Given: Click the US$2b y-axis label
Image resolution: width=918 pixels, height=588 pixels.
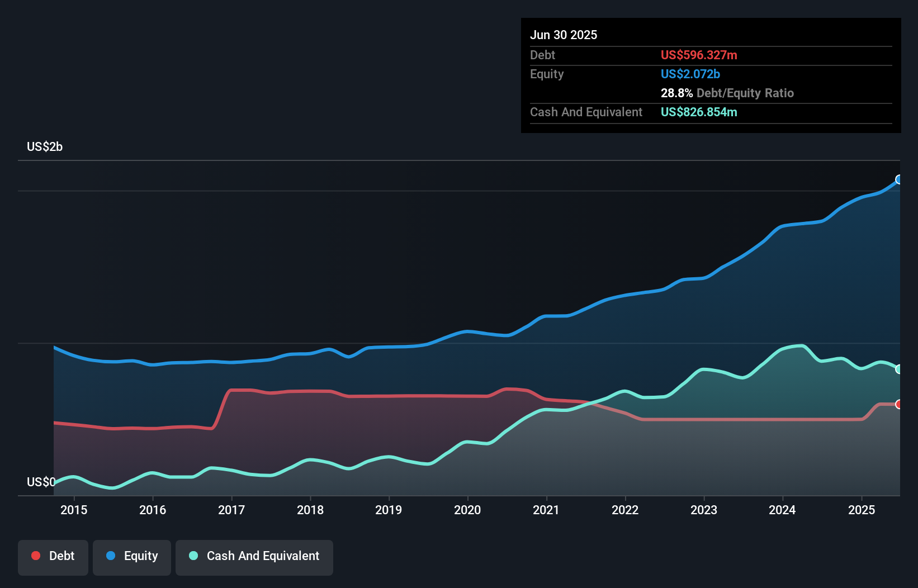Looking at the screenshot, I should (x=45, y=147).
